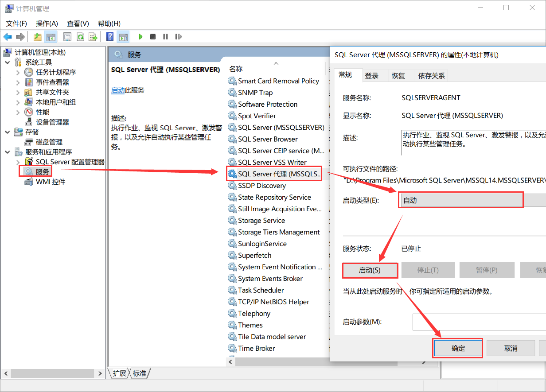Open the 操作(A) menu
Viewport: 546px width, 392px height.
click(47, 23)
